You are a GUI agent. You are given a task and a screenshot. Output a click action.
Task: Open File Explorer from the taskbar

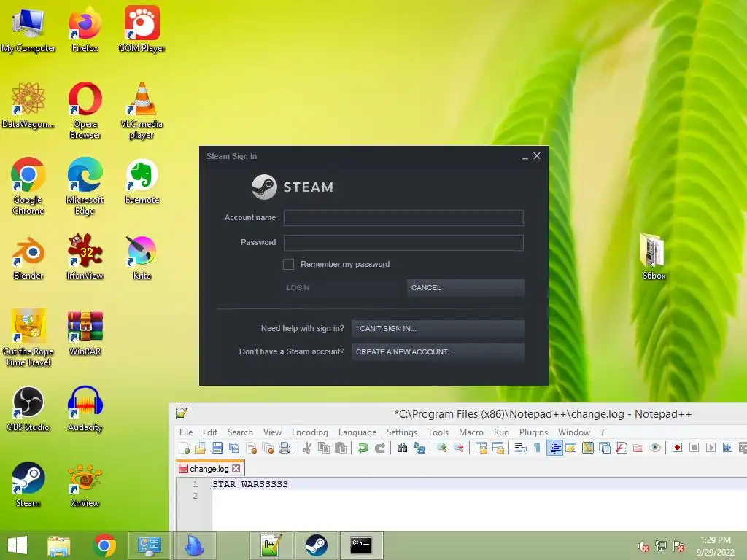(59, 545)
